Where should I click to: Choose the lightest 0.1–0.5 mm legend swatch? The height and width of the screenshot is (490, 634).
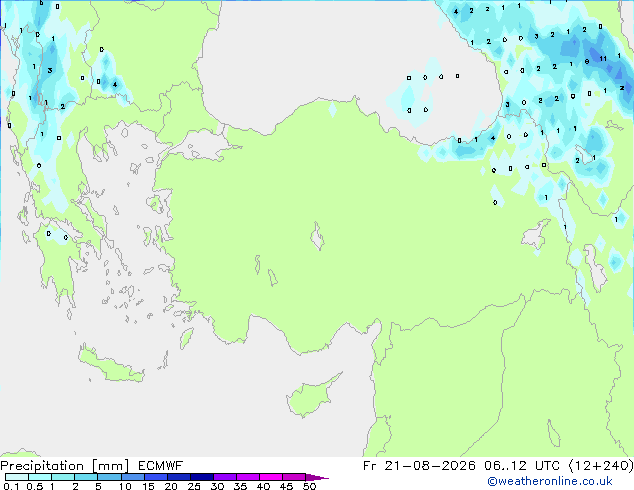[17, 477]
